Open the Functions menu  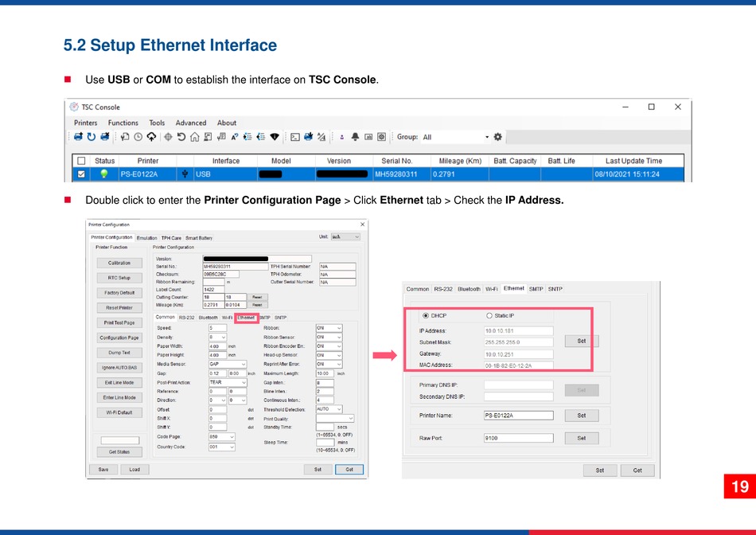(x=123, y=123)
